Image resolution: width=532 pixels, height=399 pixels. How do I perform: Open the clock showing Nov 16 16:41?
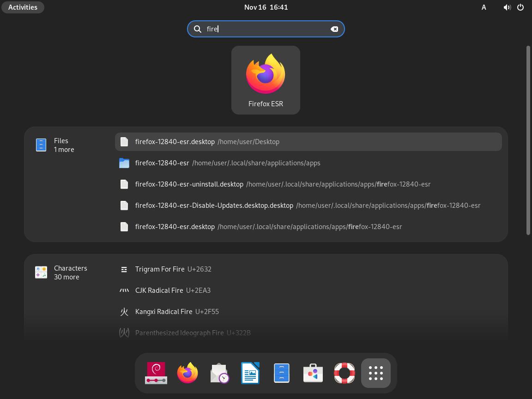(x=266, y=7)
